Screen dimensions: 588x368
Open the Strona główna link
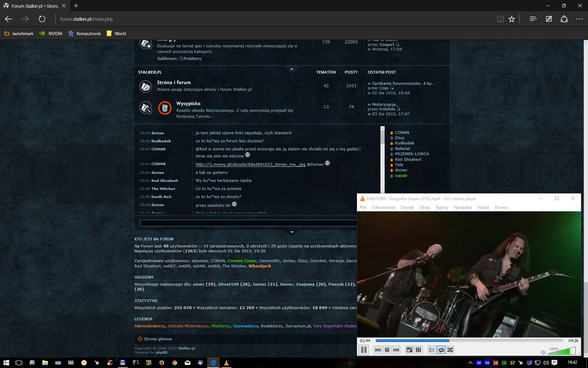[x=157, y=339]
